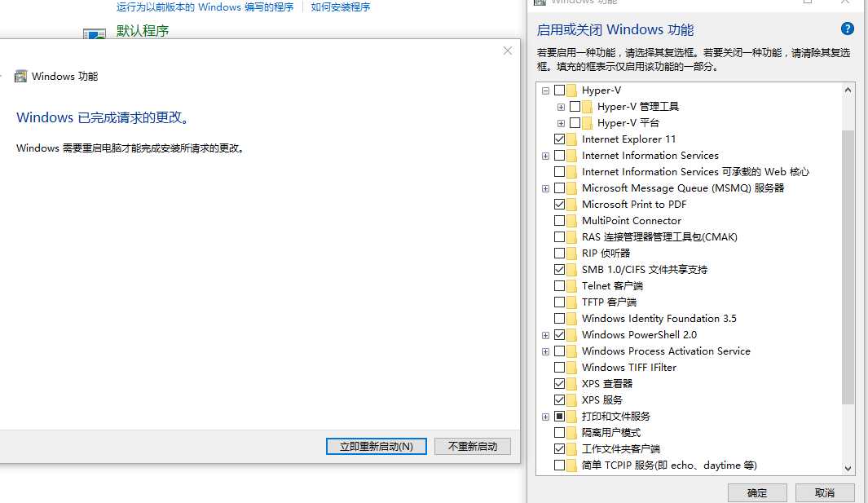The image size is (868, 503).
Task: Collapse the Hyper-V tree node
Action: pyautogui.click(x=546, y=90)
